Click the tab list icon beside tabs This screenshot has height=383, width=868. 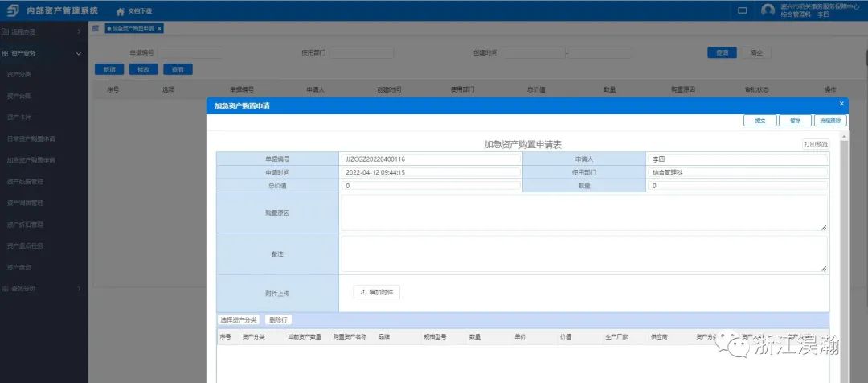click(96, 28)
